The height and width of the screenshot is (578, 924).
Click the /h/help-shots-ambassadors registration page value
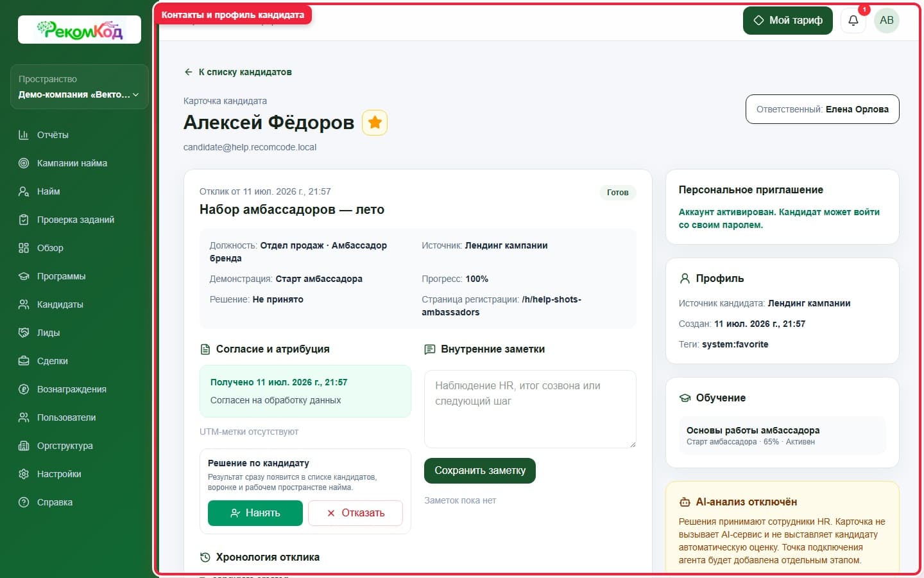(501, 306)
